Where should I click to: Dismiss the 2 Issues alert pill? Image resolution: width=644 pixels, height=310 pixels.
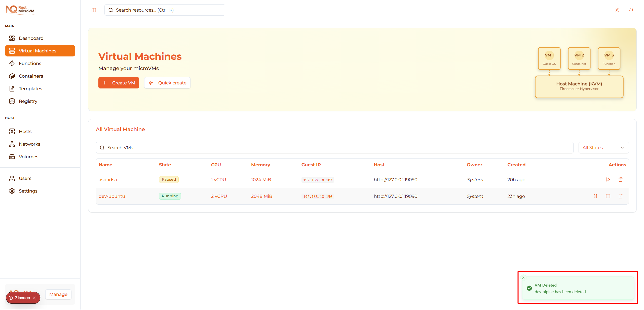(34, 298)
